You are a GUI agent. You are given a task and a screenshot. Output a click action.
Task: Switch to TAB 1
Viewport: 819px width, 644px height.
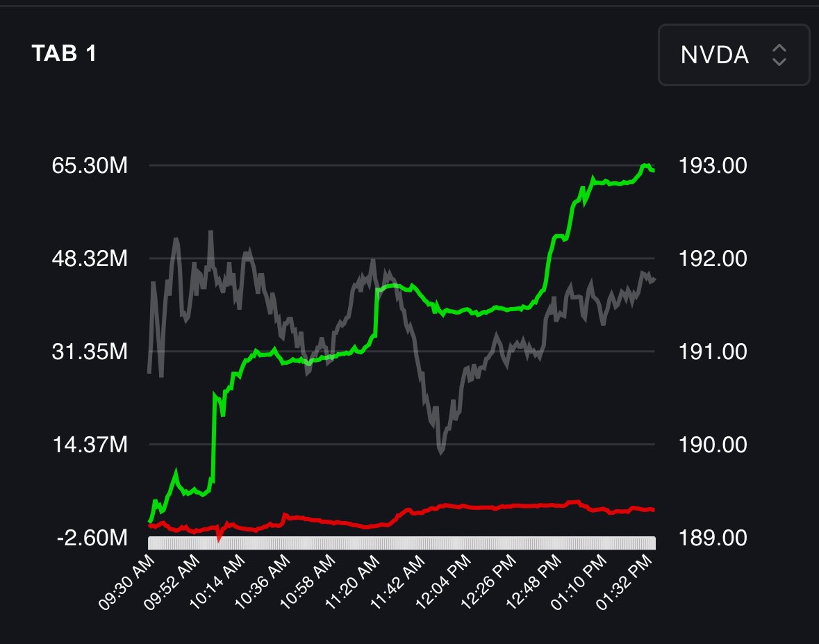click(x=64, y=51)
